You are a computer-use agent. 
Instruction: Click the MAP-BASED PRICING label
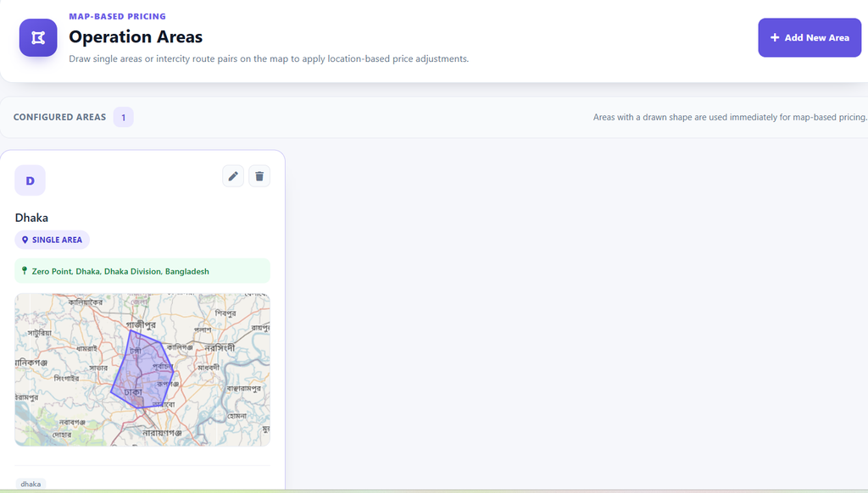pyautogui.click(x=117, y=17)
